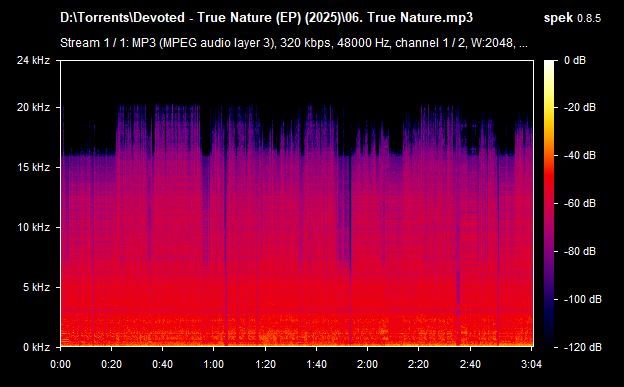The image size is (624, 387).
Task: Click the -40 dB scale label
Action: point(580,155)
